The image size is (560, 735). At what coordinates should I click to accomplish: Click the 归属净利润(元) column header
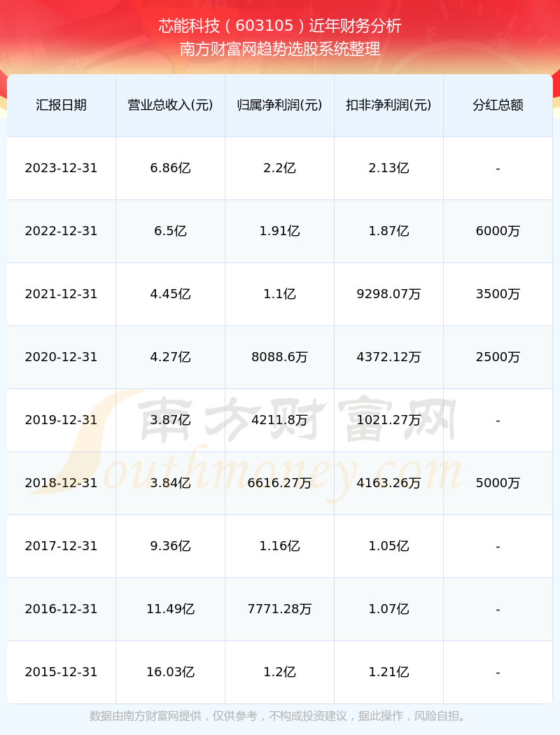[x=279, y=105]
